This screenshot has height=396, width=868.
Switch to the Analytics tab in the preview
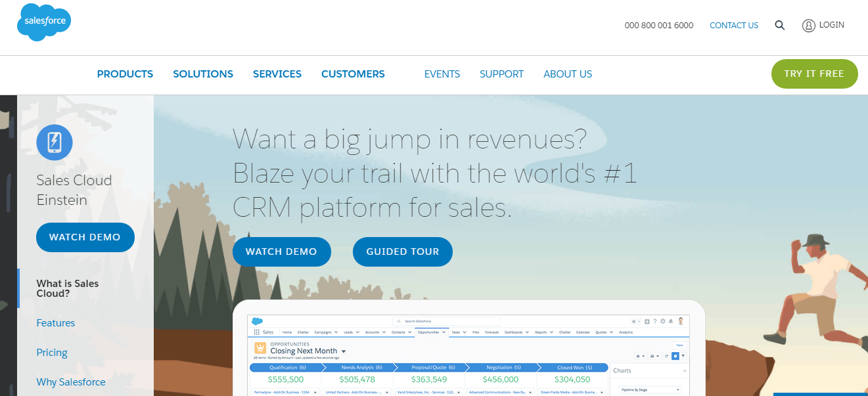pyautogui.click(x=626, y=332)
